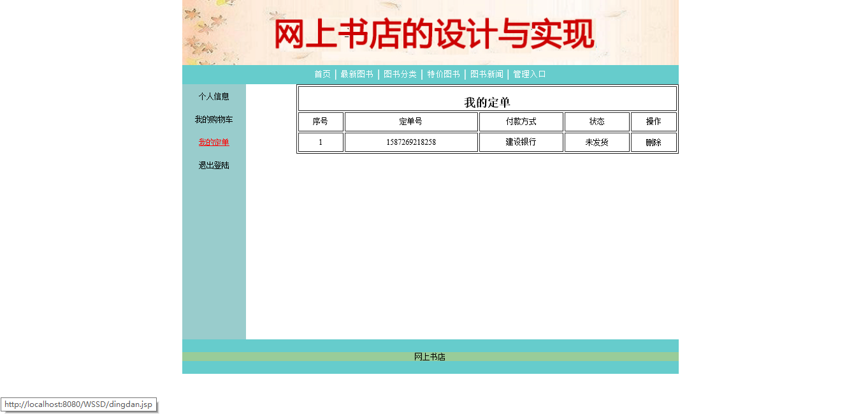Click 退出登陆 to log out

point(213,165)
